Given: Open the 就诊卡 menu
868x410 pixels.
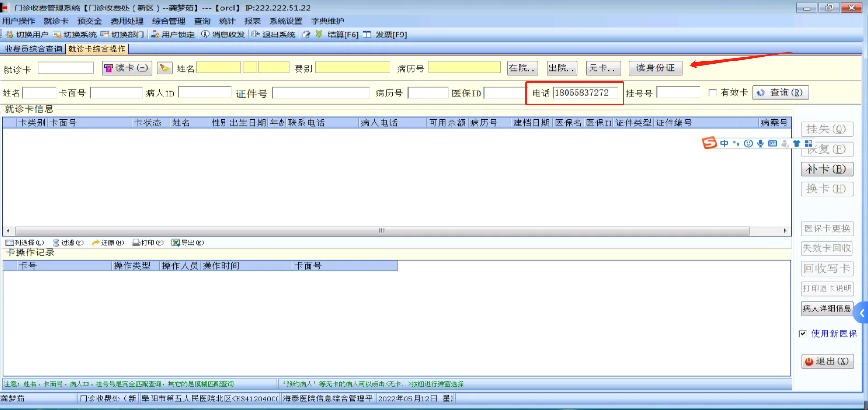Looking at the screenshot, I should pos(56,21).
